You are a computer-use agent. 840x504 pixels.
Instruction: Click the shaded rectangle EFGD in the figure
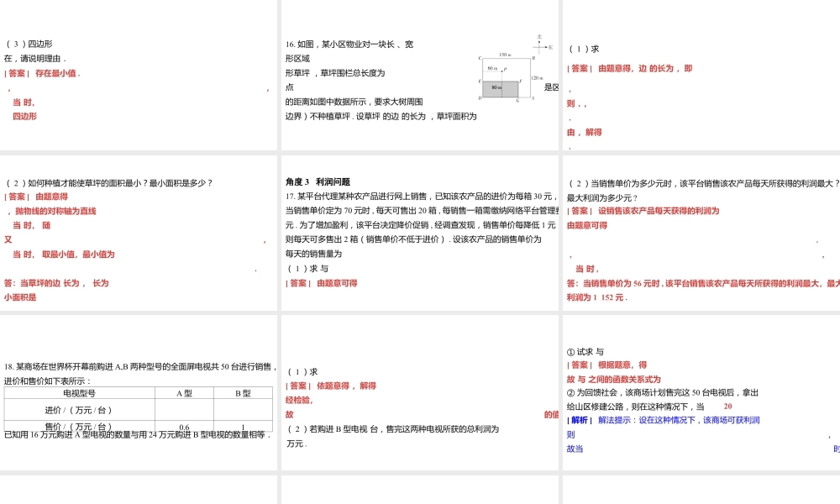500,89
